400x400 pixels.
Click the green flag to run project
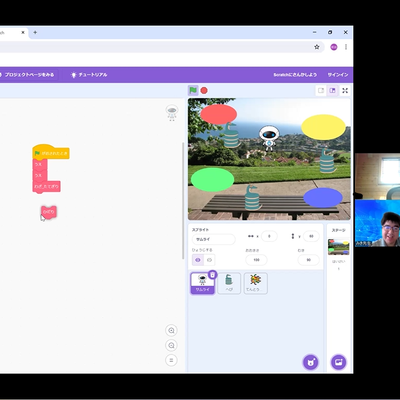pos(193,90)
